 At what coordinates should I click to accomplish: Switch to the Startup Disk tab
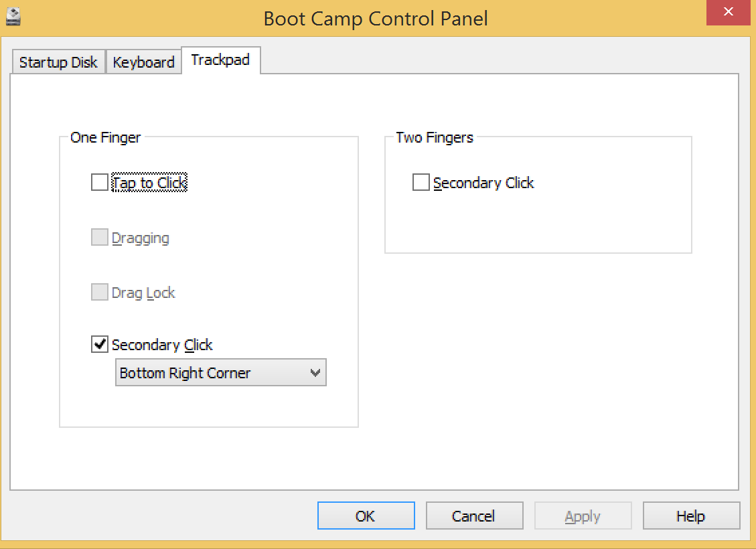point(58,62)
